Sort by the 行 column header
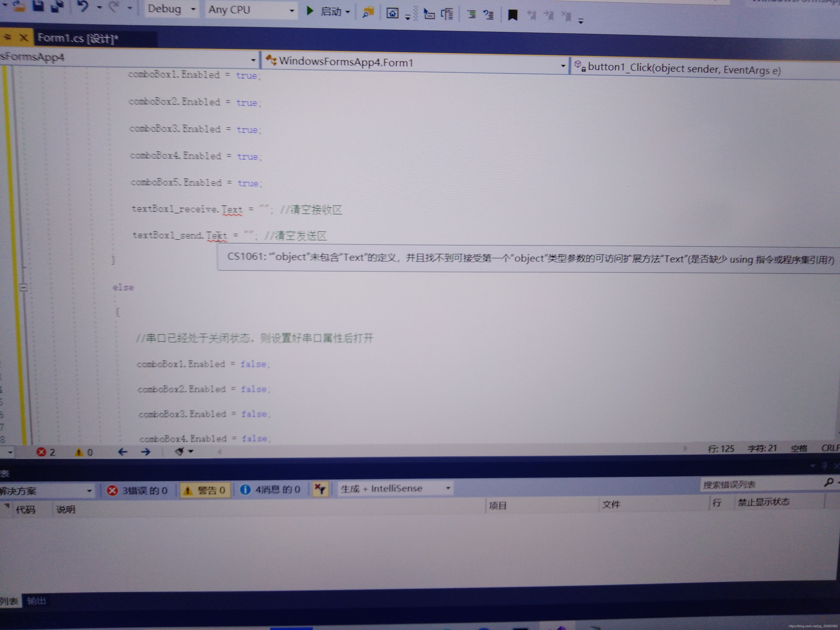 (x=717, y=503)
